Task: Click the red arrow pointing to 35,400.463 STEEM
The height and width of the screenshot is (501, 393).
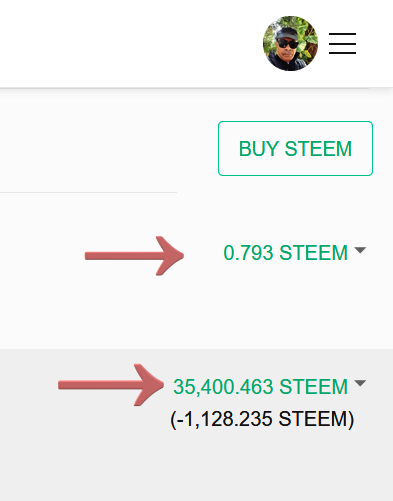Action: (111, 385)
